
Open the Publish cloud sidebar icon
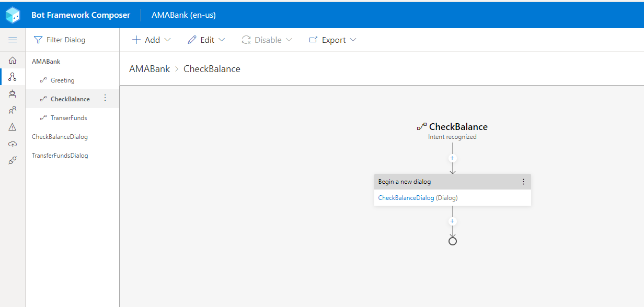click(13, 144)
